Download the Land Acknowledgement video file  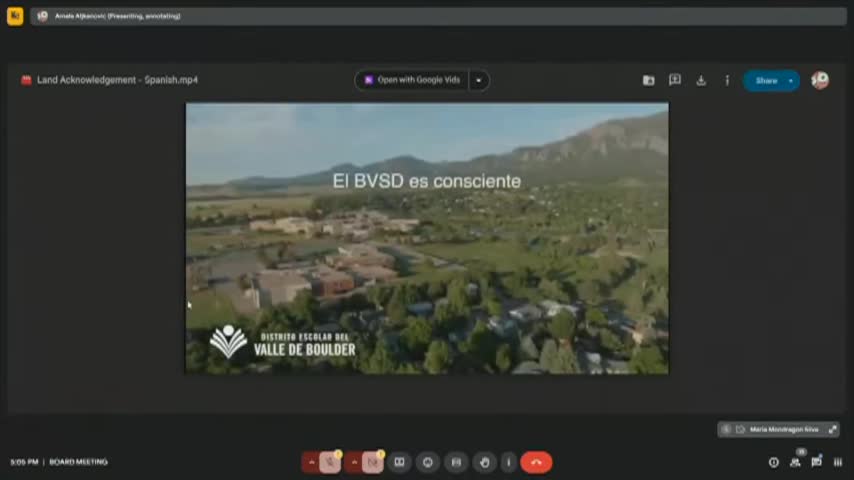pos(701,80)
